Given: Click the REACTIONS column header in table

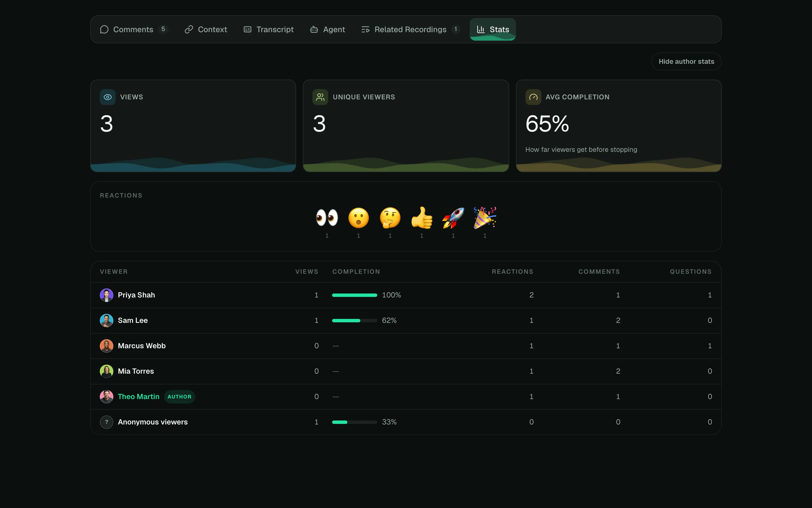Looking at the screenshot, I should (512, 271).
